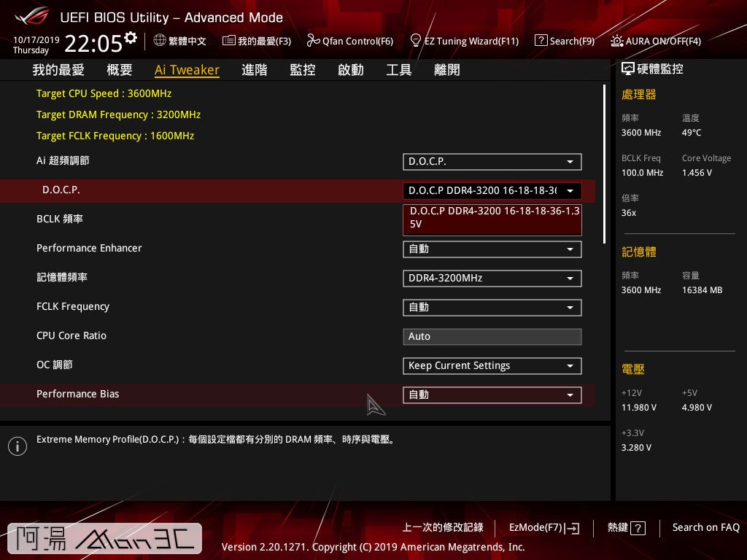Click the settings list scrollbar

click(604, 164)
